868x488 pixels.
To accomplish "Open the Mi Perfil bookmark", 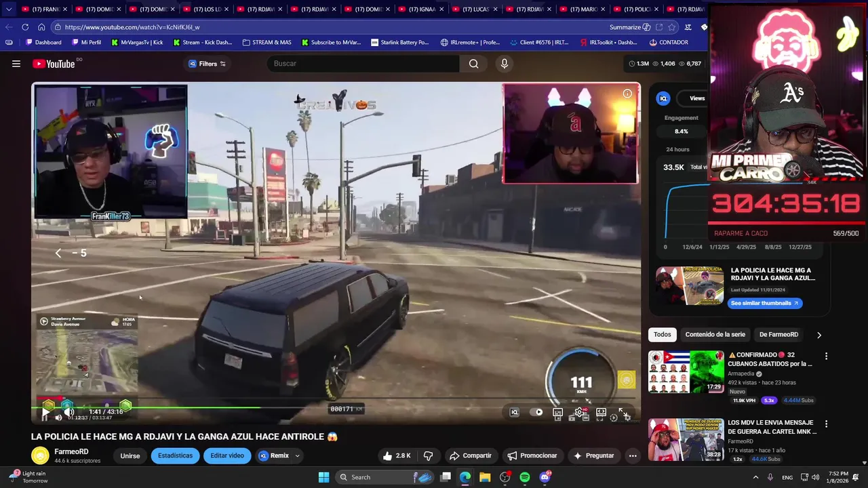I will pos(85,42).
